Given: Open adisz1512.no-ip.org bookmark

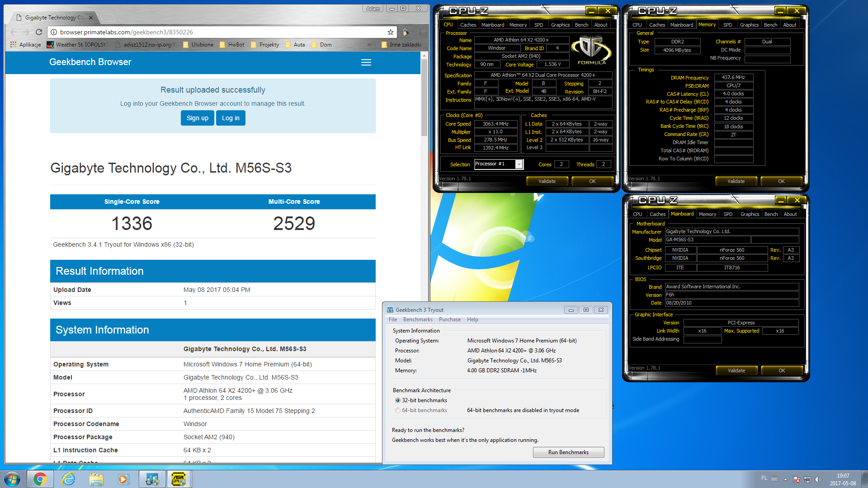Looking at the screenshot, I should pyautogui.click(x=145, y=45).
